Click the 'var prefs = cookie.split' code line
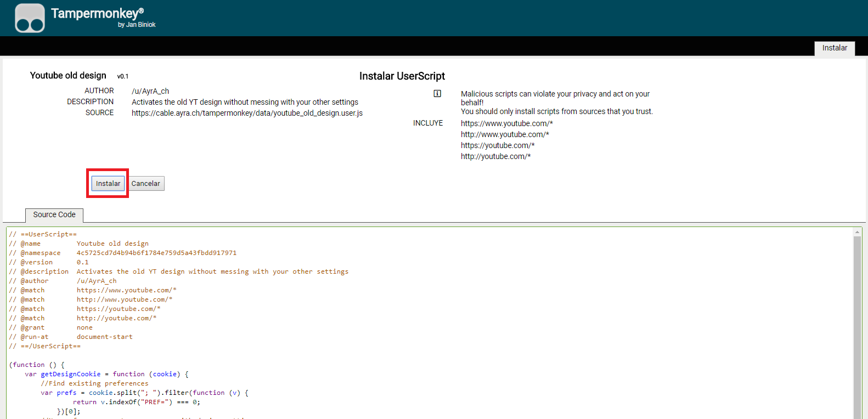 145,393
